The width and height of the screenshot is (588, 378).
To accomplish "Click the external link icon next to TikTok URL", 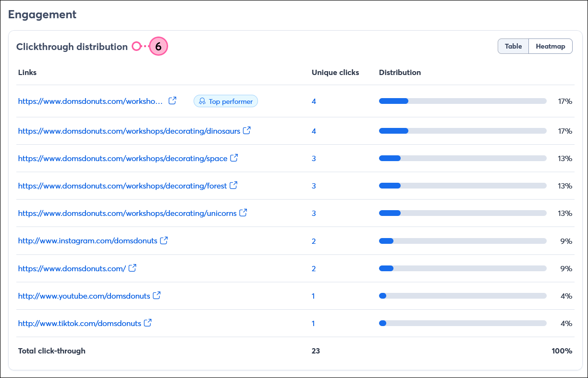I will 147,323.
